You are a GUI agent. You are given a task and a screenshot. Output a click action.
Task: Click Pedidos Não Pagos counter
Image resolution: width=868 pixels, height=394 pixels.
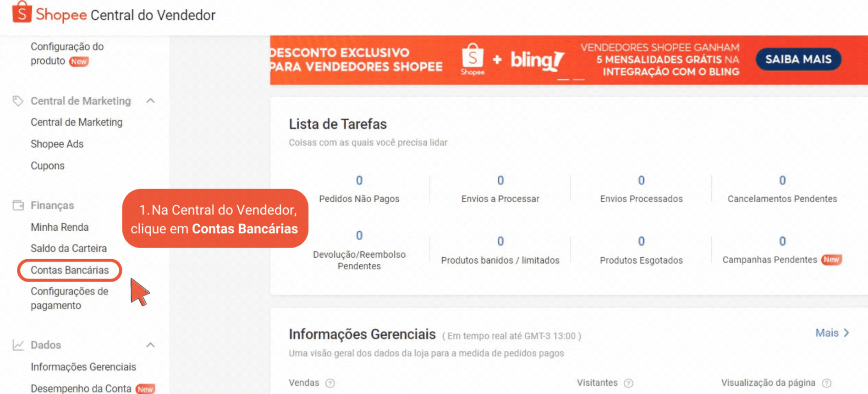[x=359, y=181]
